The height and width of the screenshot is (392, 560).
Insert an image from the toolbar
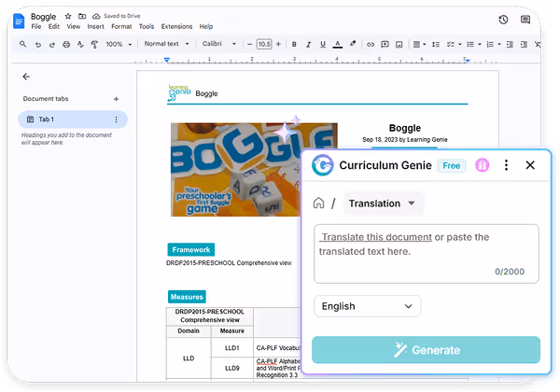pos(399,44)
